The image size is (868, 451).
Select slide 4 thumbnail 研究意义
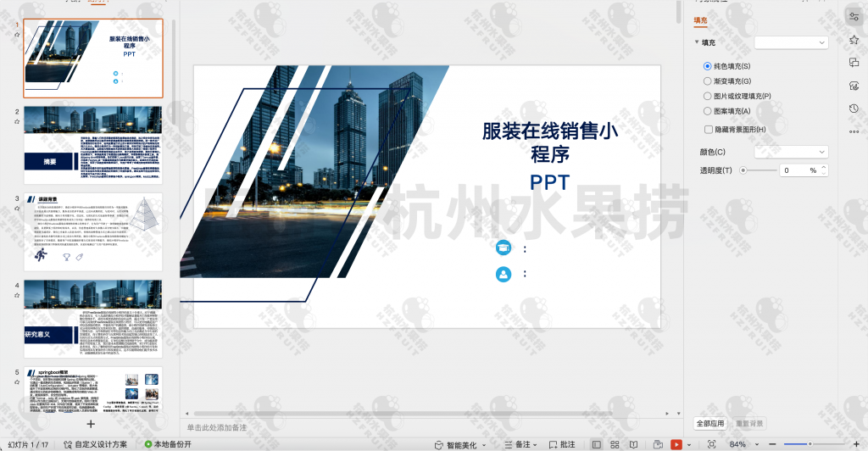pos(93,319)
